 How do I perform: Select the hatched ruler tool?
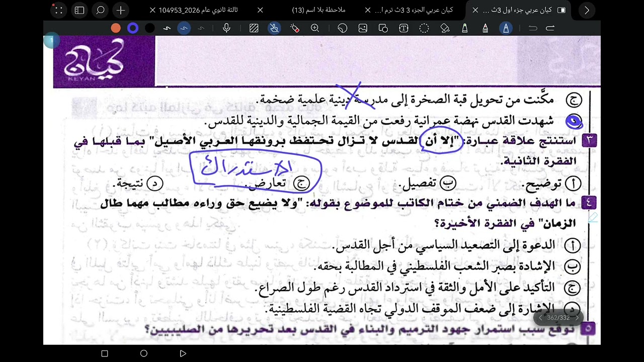254,28
